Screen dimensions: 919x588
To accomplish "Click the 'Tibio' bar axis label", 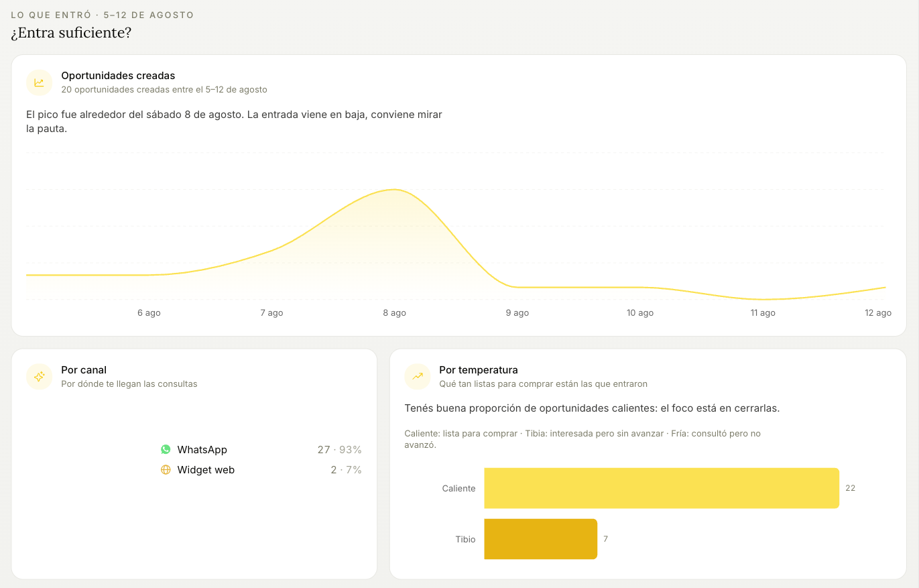I will click(x=466, y=539).
